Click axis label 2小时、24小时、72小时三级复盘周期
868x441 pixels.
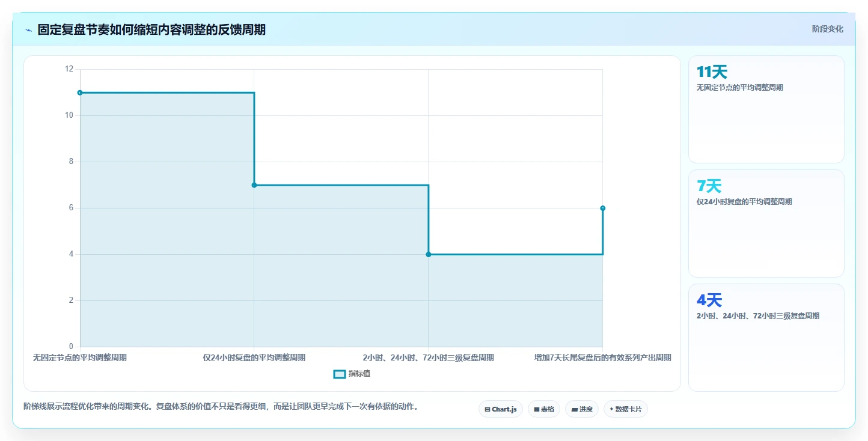tap(429, 357)
